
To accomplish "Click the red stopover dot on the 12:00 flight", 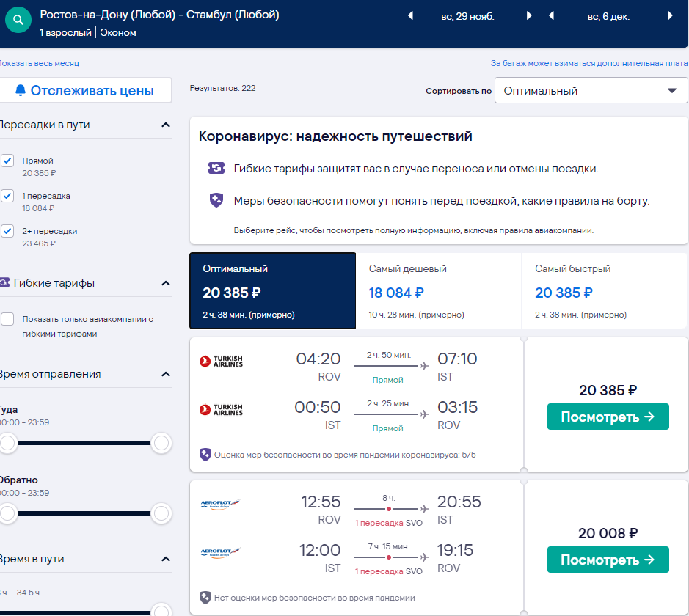I will [x=389, y=557].
